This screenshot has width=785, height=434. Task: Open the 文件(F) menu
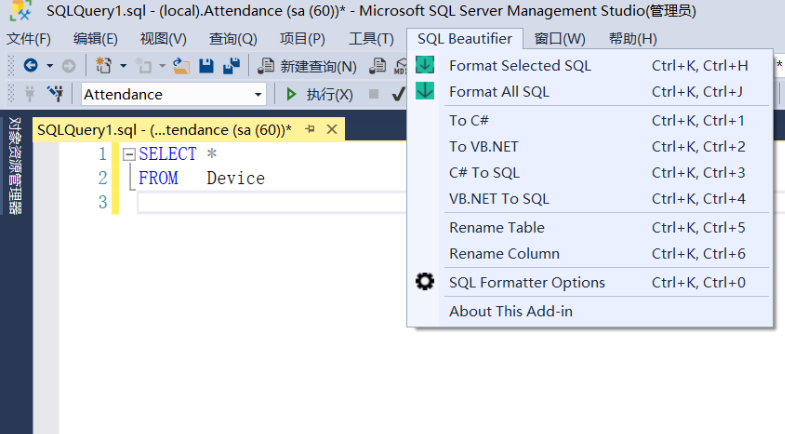29,39
